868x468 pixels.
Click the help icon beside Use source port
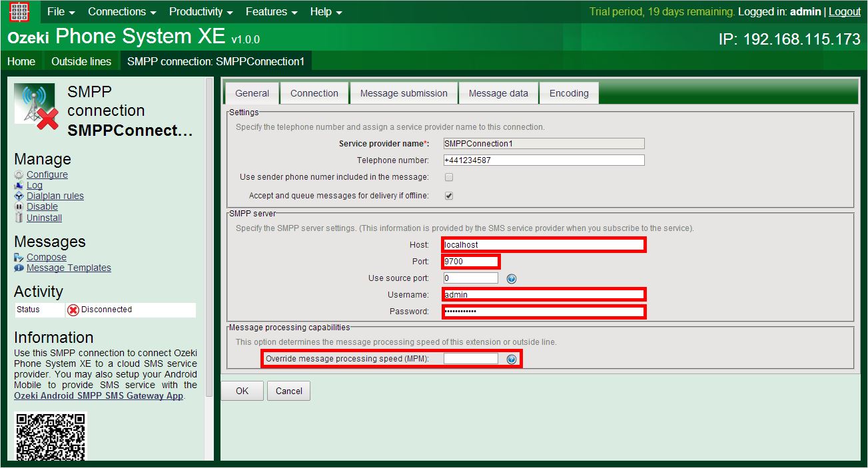511,278
